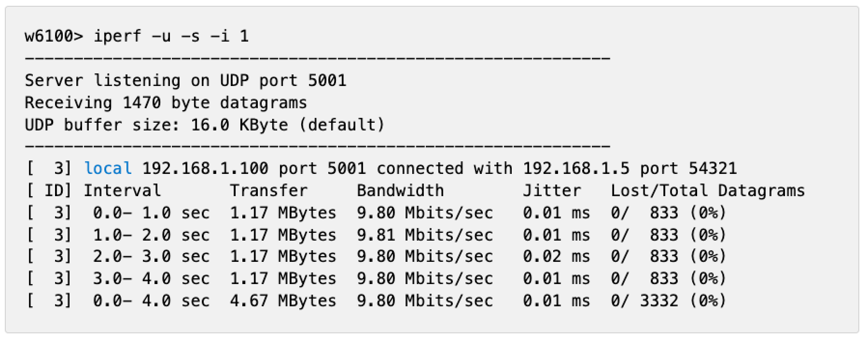
Task: Click the 'Transfer' column header
Action: coord(268,191)
